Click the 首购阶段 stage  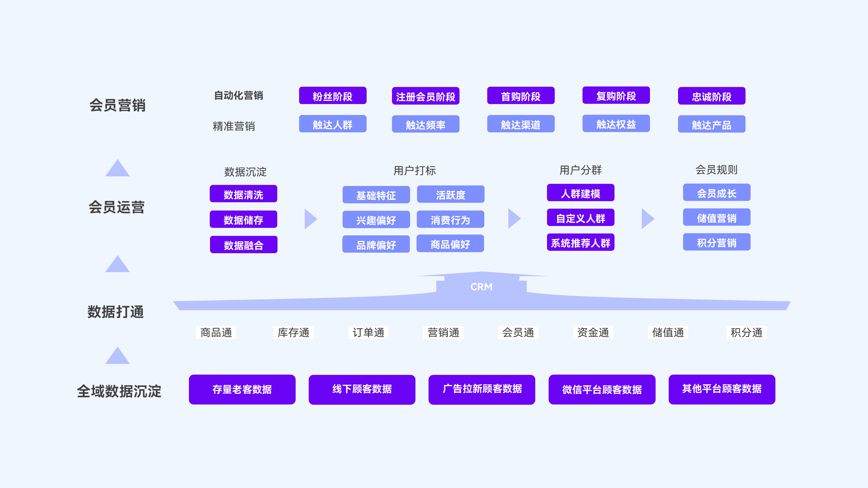[521, 96]
